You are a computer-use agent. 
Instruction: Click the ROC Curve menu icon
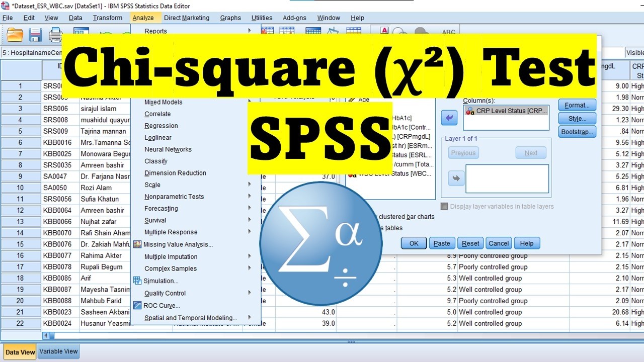coord(137,305)
